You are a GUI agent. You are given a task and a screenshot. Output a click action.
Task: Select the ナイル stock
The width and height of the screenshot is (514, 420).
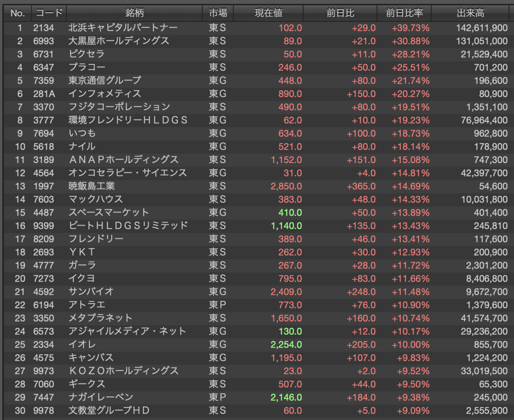82,146
